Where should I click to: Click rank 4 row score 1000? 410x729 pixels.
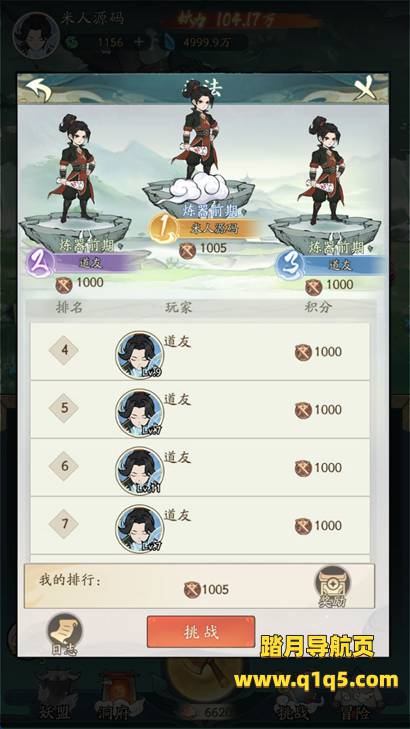318,352
